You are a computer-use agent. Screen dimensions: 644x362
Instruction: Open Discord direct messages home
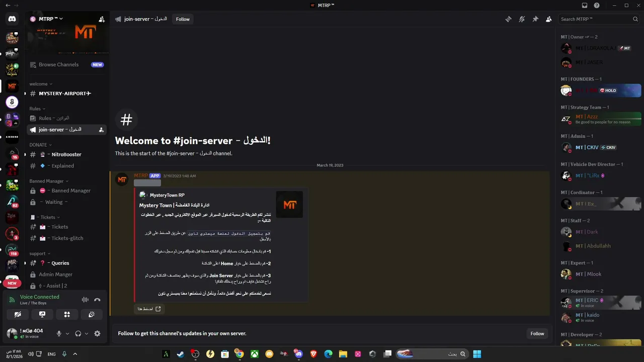pos(12,19)
